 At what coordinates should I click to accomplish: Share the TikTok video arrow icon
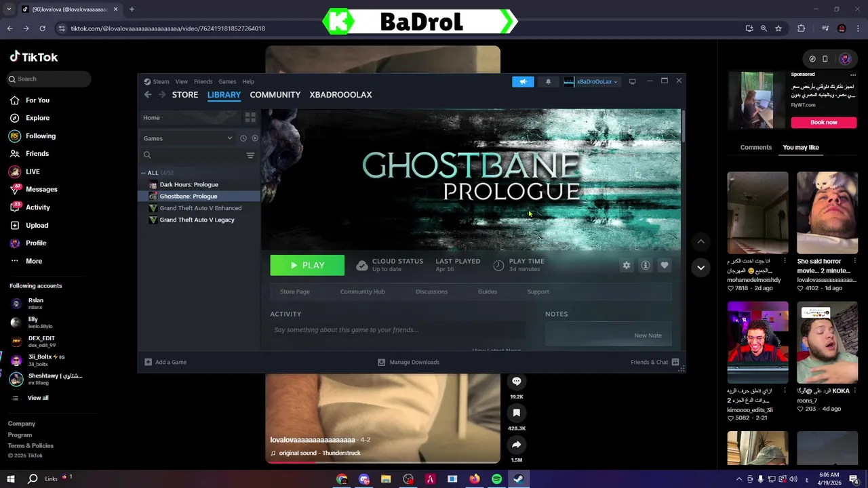(517, 445)
